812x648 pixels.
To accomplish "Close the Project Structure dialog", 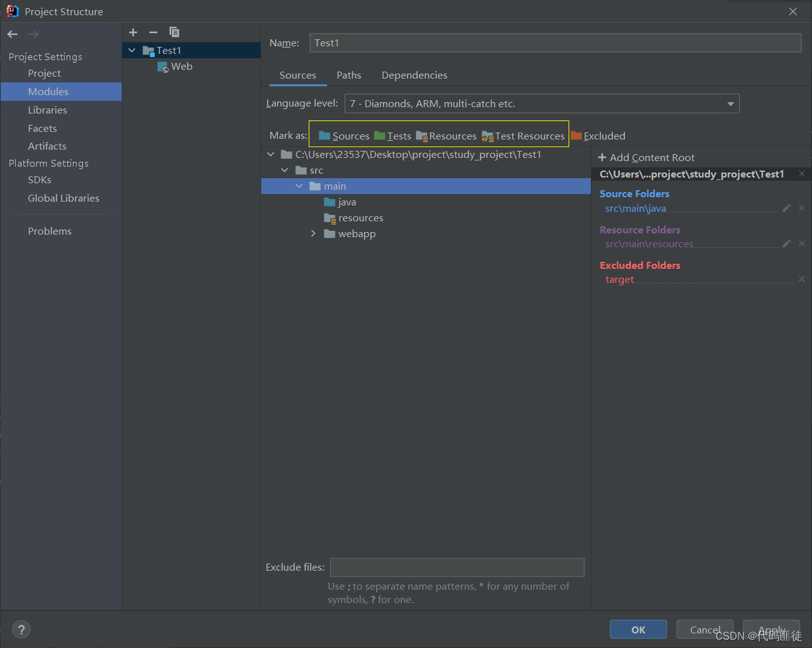I will coord(793,11).
